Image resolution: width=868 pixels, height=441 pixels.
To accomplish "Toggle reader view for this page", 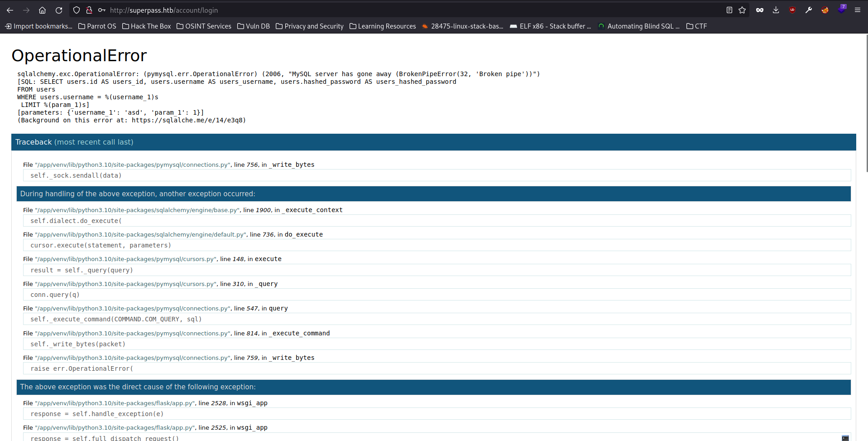I will [x=729, y=10].
